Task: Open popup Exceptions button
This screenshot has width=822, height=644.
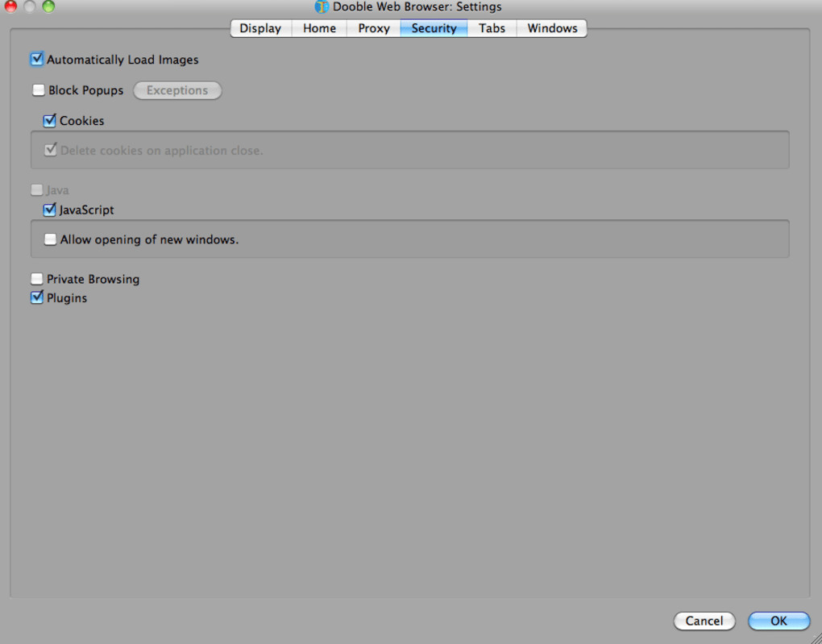Action: point(177,90)
